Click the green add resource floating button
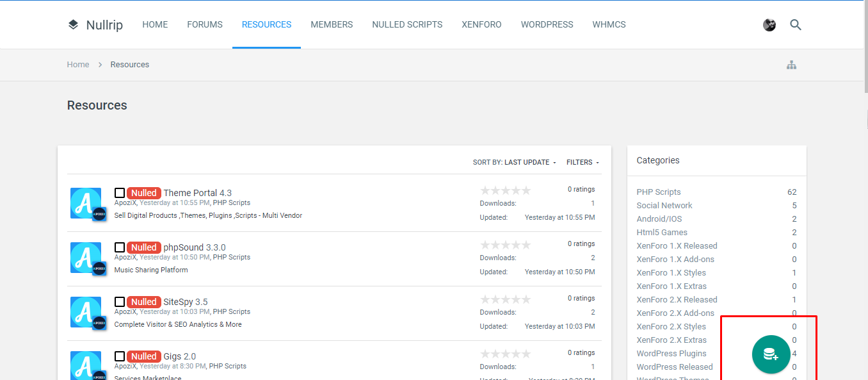This screenshot has height=380, width=868. tap(771, 354)
